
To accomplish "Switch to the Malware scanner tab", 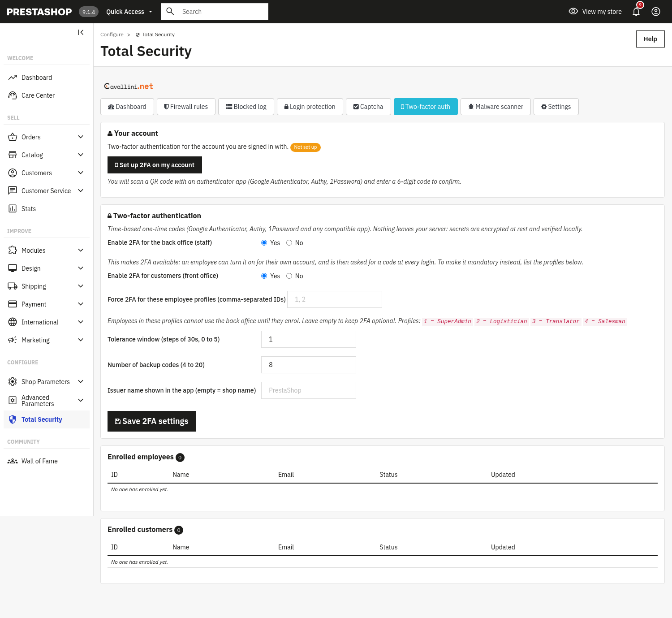I will pyautogui.click(x=495, y=107).
